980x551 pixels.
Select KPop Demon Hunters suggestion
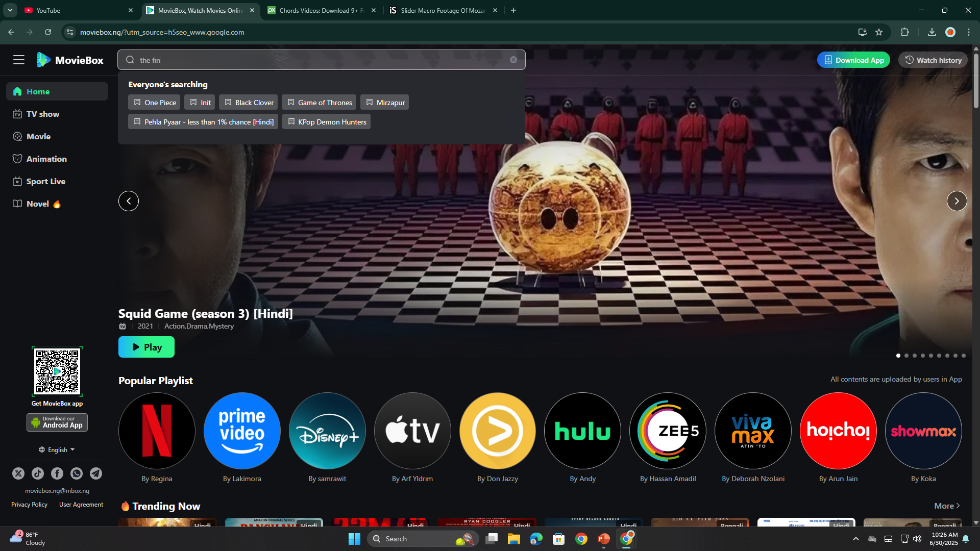326,122
